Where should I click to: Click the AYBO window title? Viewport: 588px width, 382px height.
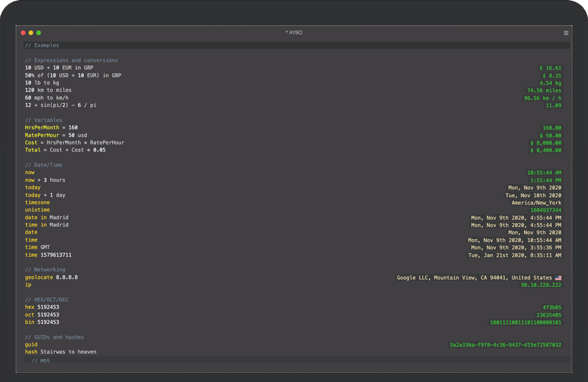[294, 33]
